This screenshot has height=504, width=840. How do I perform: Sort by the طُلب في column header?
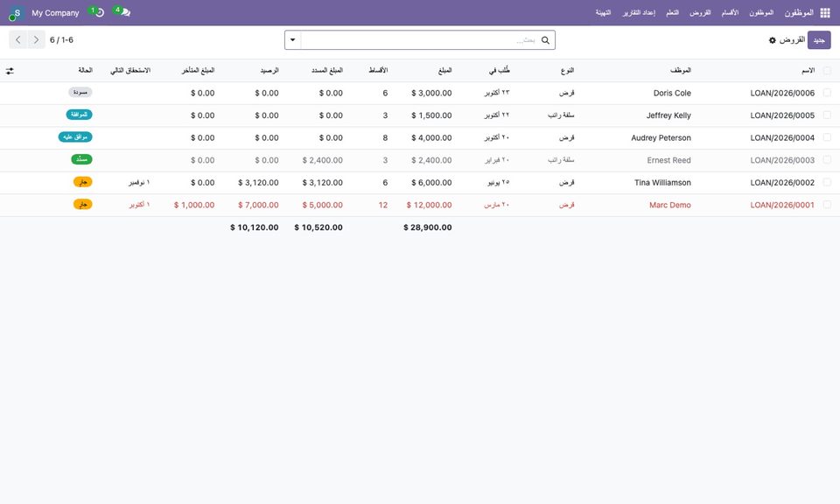pos(500,71)
